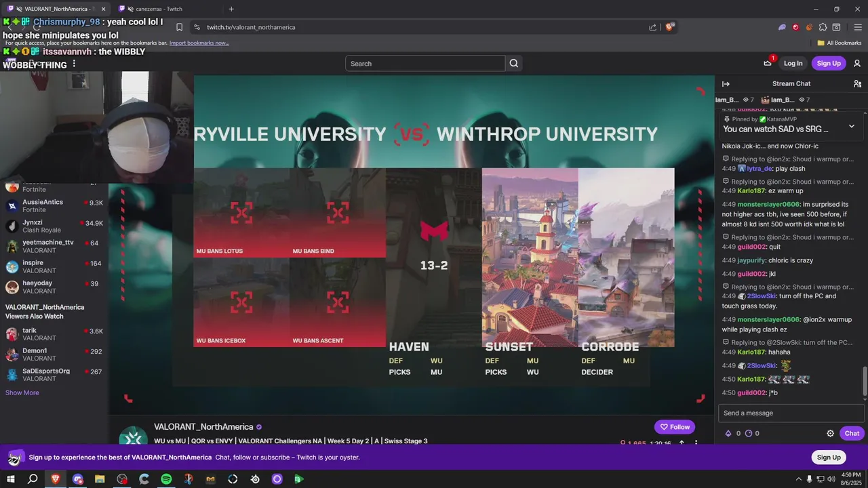Open chat settings gear icon
This screenshot has height=488, width=868.
pyautogui.click(x=830, y=433)
